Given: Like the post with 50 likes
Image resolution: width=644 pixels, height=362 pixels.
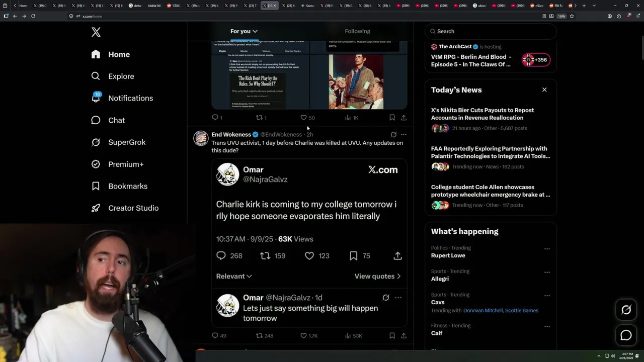Looking at the screenshot, I should [x=307, y=118].
